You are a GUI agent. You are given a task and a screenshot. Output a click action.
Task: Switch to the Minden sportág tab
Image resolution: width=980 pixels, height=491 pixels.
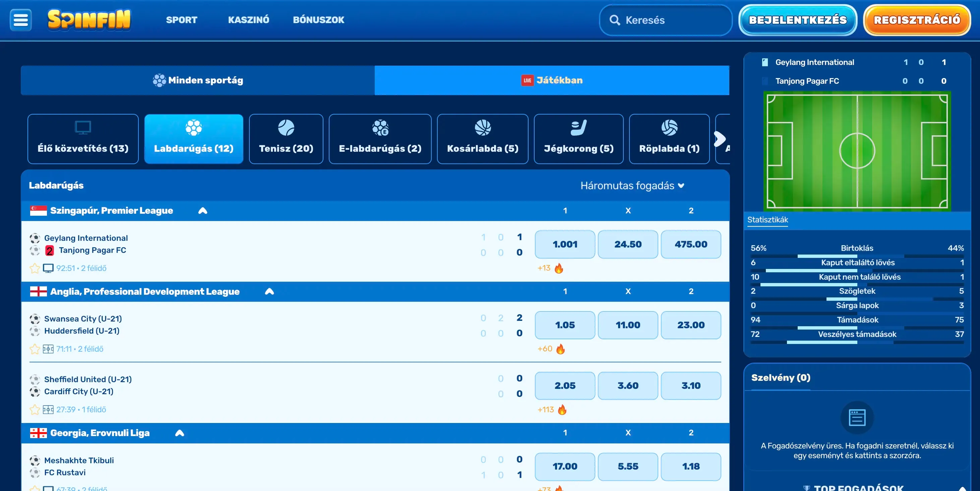[x=198, y=80]
